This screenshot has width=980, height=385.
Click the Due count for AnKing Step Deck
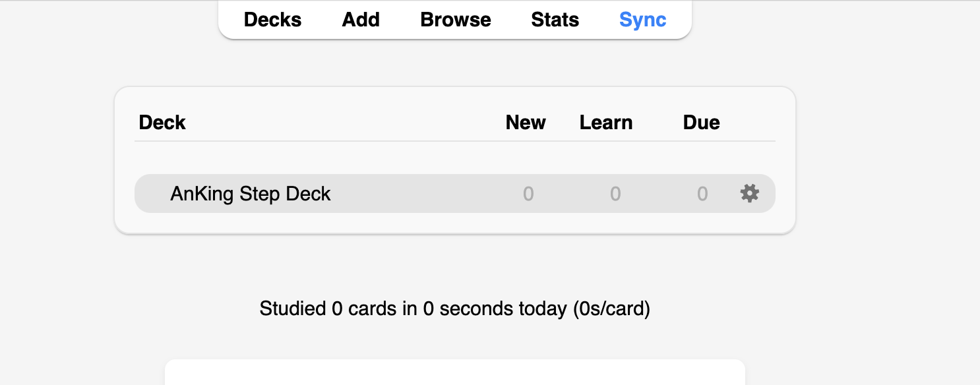pos(702,194)
